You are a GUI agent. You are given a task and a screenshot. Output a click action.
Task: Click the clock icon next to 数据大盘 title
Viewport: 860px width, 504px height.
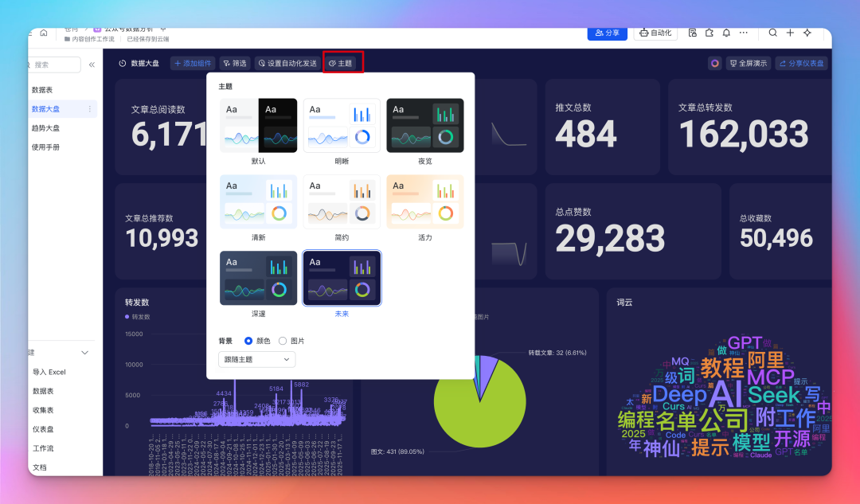click(x=123, y=64)
